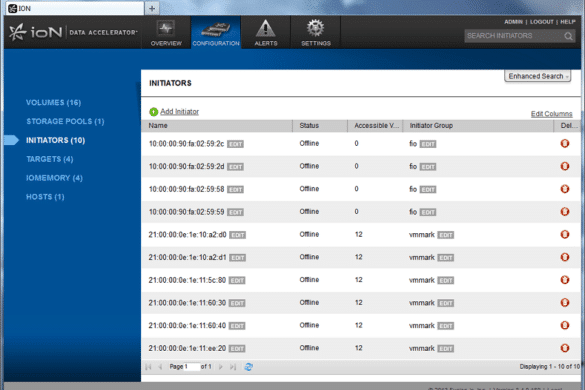The width and height of the screenshot is (585, 390).
Task: Open the Help link
Action: (567, 22)
